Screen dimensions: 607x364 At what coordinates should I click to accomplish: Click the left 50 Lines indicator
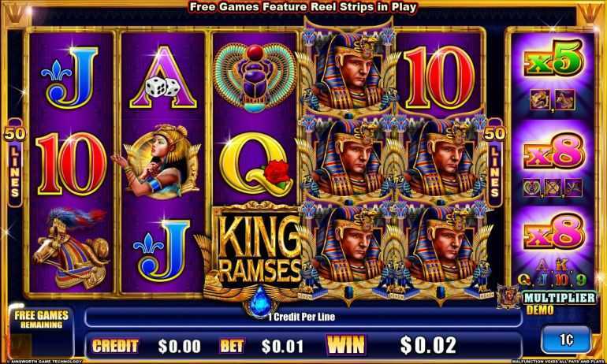point(15,162)
